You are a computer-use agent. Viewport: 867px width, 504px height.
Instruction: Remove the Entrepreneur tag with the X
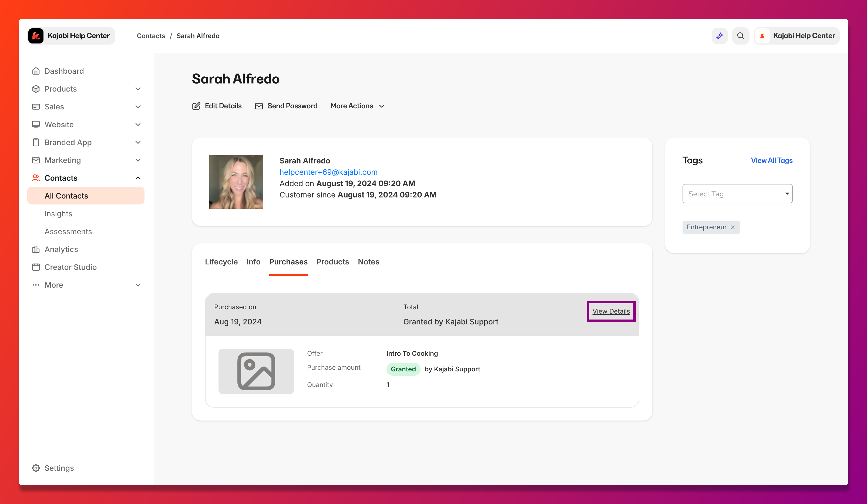click(x=732, y=227)
